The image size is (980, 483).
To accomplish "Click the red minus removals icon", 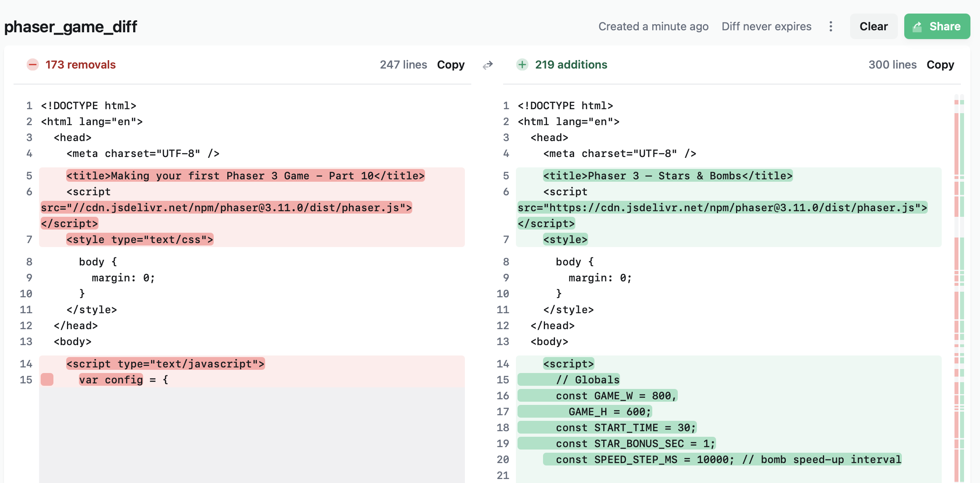I will point(33,65).
